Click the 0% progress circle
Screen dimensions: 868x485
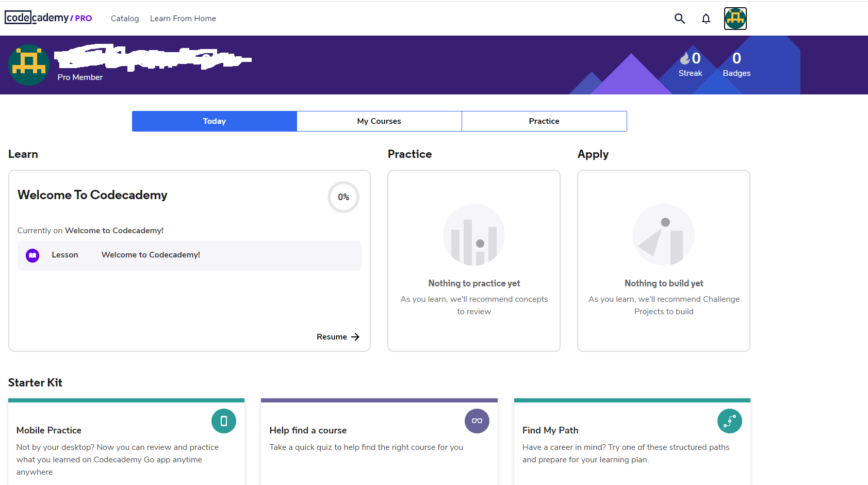click(343, 197)
